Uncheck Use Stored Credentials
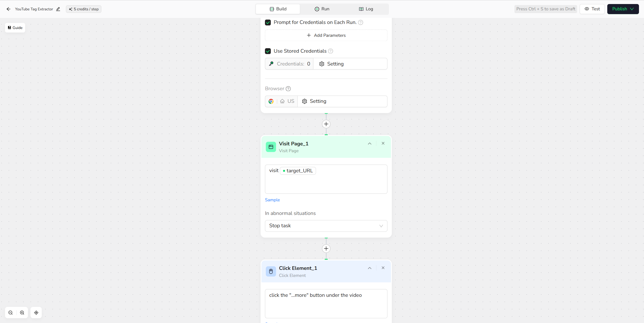Viewport: 644px width, 323px height. [268, 51]
